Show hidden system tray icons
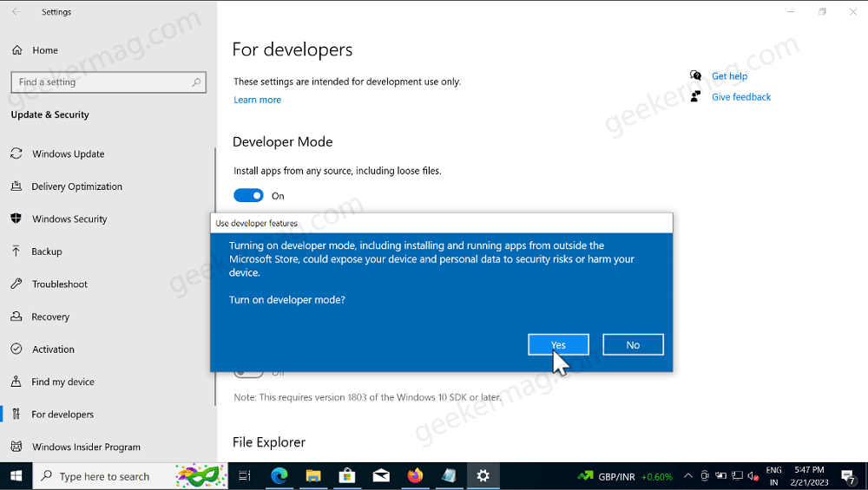The height and width of the screenshot is (490, 868). coord(687,475)
